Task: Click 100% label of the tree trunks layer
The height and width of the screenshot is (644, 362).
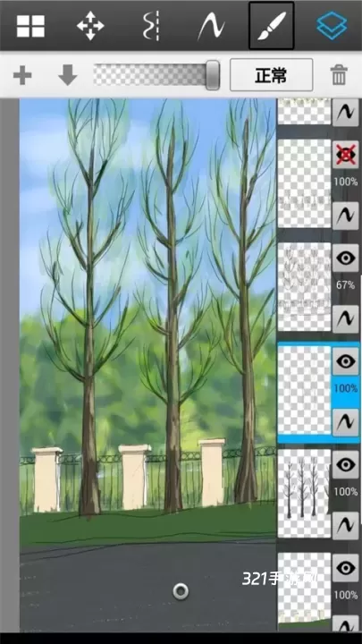Action: click(x=346, y=492)
